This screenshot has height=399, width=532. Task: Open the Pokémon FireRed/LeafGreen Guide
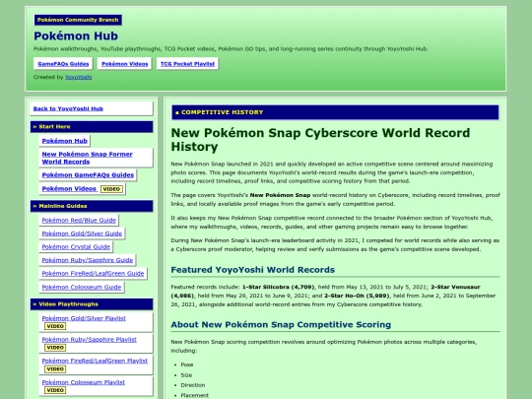(93, 274)
